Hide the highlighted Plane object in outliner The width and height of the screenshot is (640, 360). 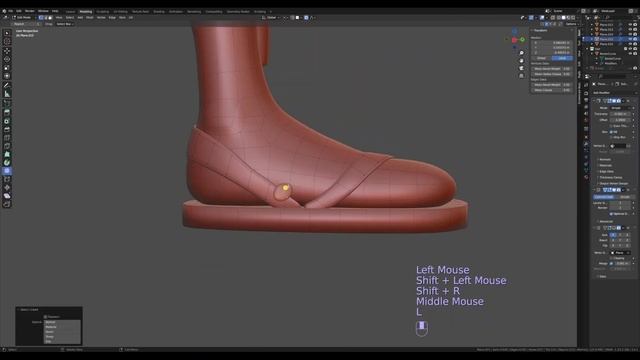[630, 39]
